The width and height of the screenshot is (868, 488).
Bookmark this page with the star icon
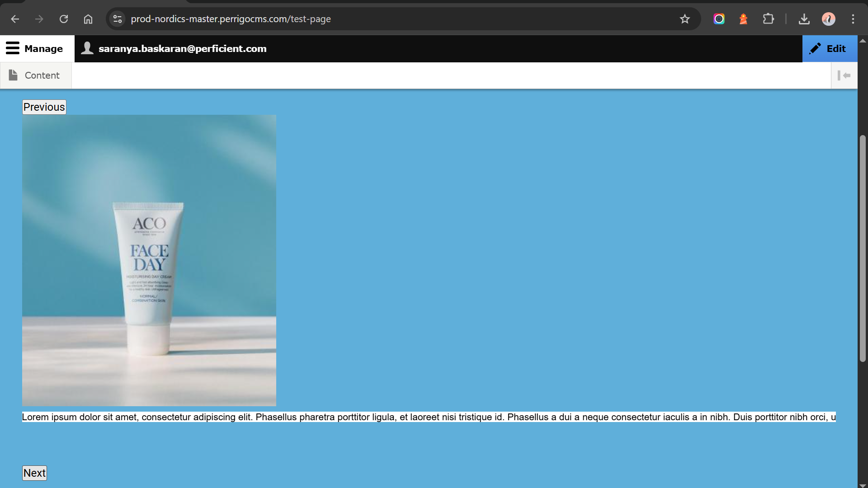coord(685,19)
